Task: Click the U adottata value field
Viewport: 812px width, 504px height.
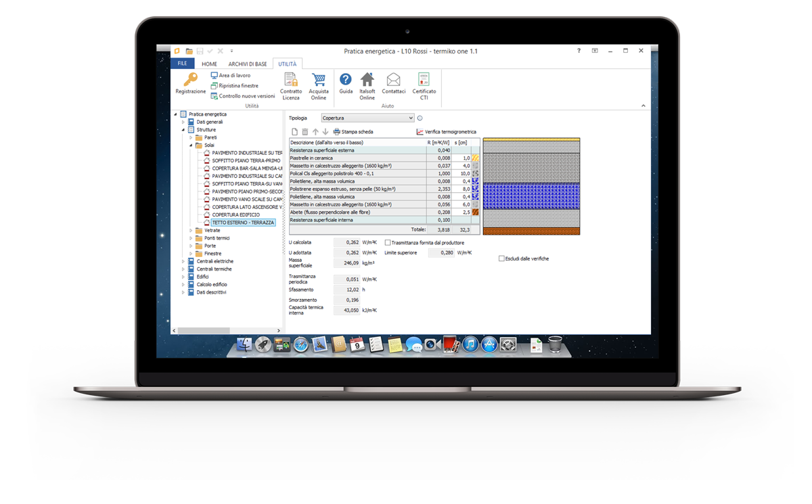Action: pos(347,253)
